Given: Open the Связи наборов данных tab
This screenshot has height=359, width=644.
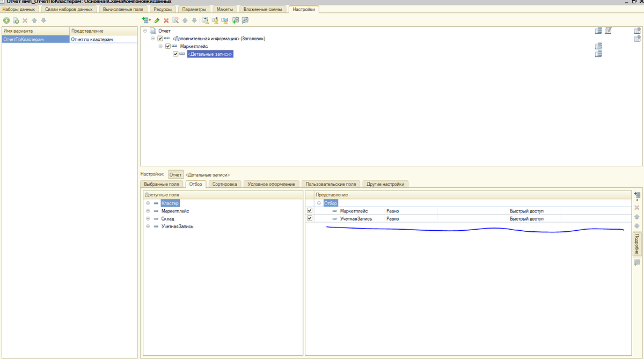Looking at the screenshot, I should coord(68,10).
